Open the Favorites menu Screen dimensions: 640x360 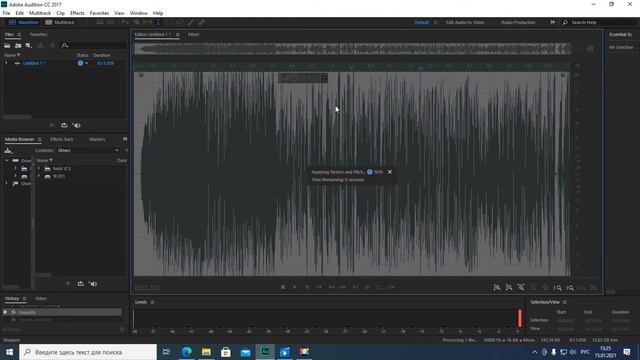99,13
